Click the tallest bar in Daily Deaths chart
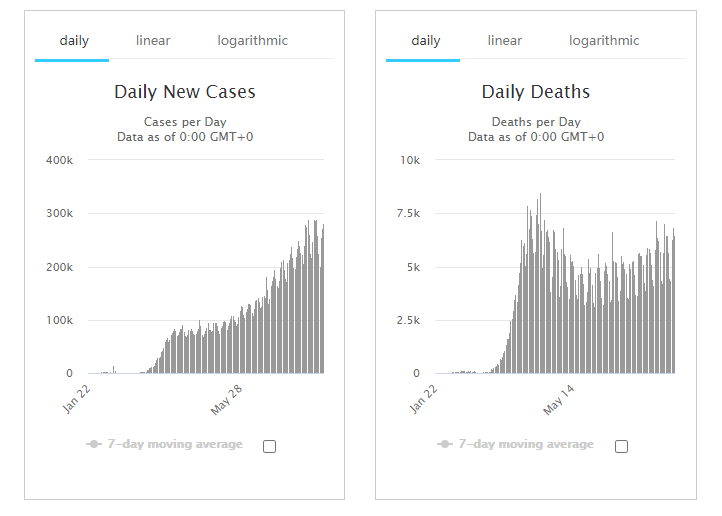Image resolution: width=722 pixels, height=516 pixels. [540, 283]
